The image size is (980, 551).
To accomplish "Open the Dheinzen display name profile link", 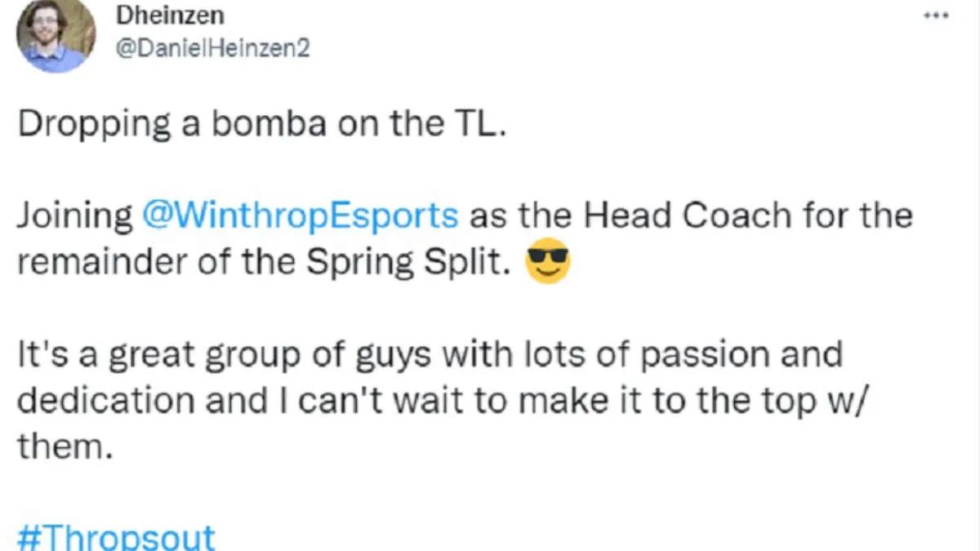I will tap(169, 15).
